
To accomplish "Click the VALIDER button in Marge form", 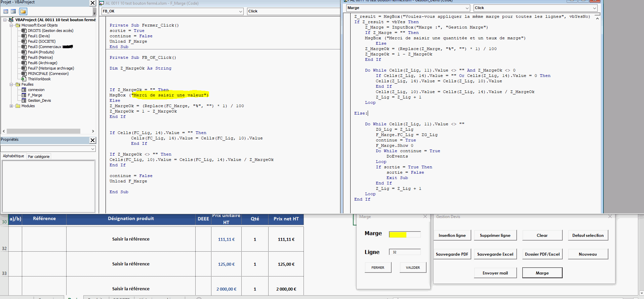I will (413, 268).
